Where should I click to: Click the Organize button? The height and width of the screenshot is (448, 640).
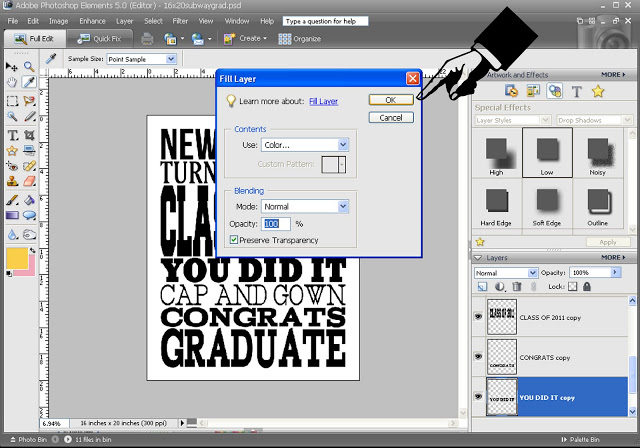[x=300, y=39]
